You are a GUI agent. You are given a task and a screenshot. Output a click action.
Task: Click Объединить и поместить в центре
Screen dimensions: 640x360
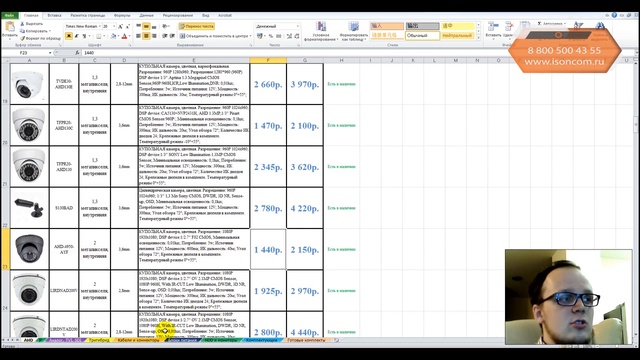coord(215,36)
